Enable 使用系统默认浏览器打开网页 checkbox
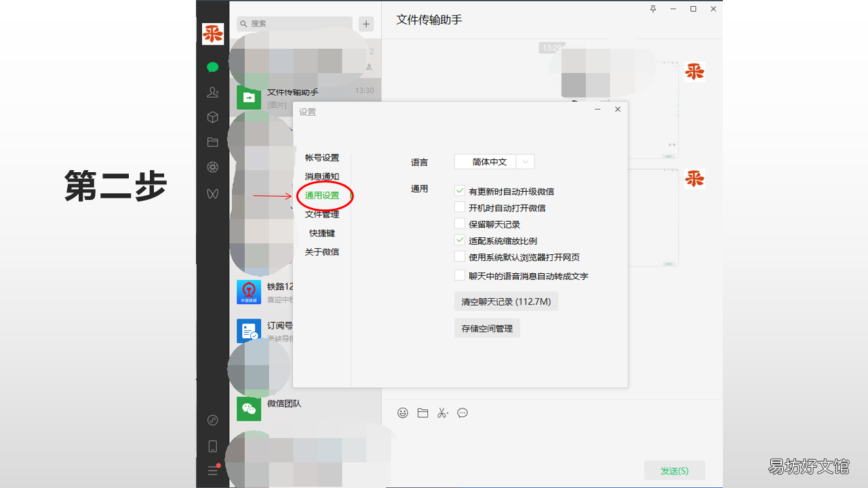Viewport: 868px width, 488px height. 460,257
